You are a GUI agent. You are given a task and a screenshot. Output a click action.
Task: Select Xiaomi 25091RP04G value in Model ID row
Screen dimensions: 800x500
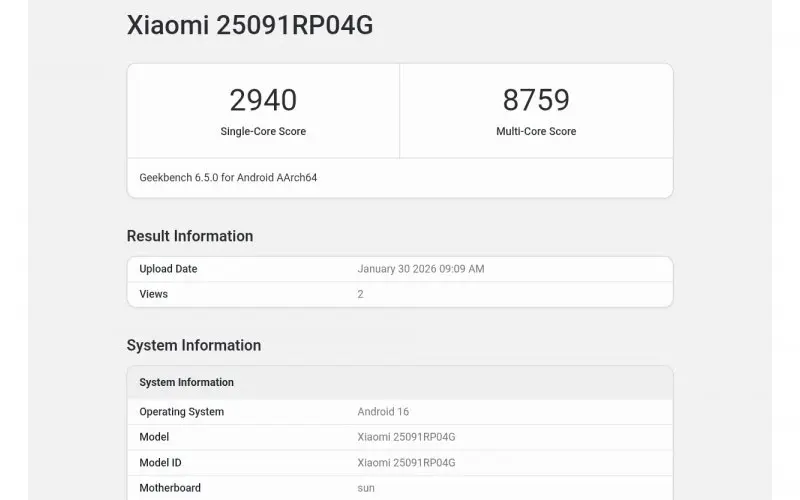tap(406, 463)
